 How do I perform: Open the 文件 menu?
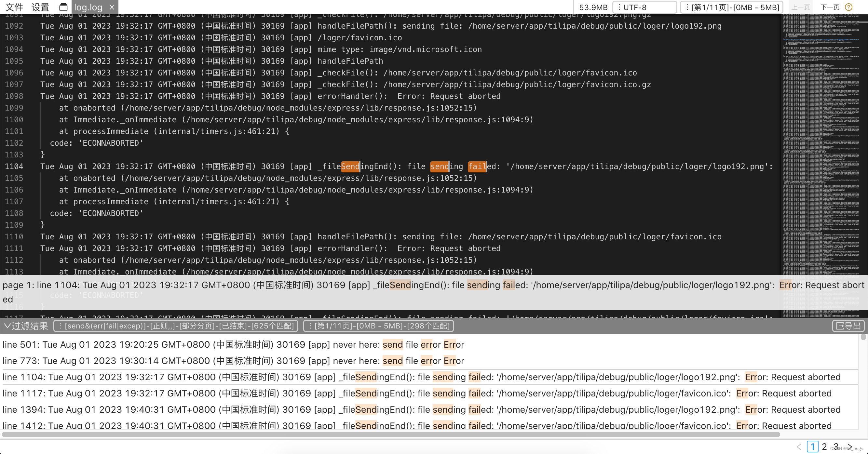pyautogui.click(x=14, y=7)
